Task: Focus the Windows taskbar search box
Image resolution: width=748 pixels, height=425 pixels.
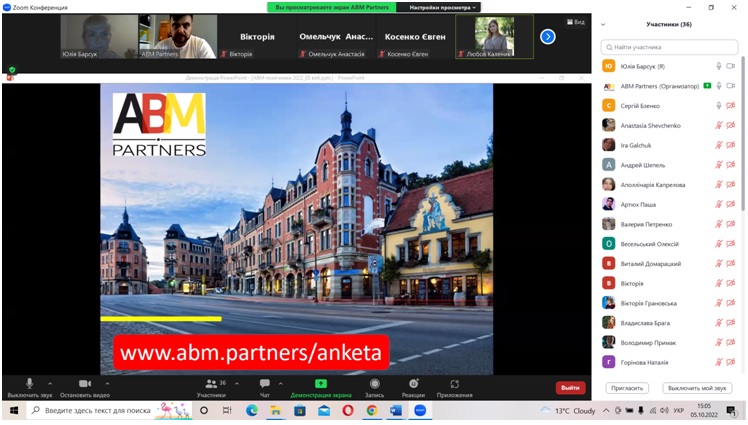Action: pyautogui.click(x=109, y=410)
